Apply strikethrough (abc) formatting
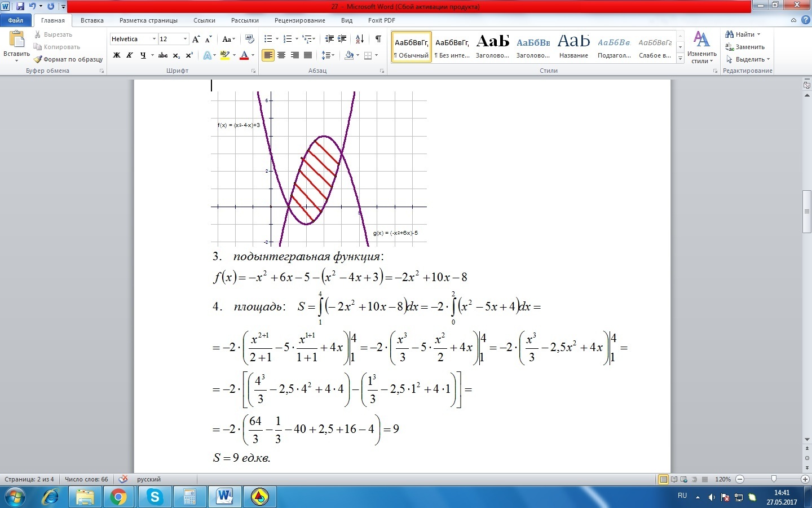 coord(163,55)
